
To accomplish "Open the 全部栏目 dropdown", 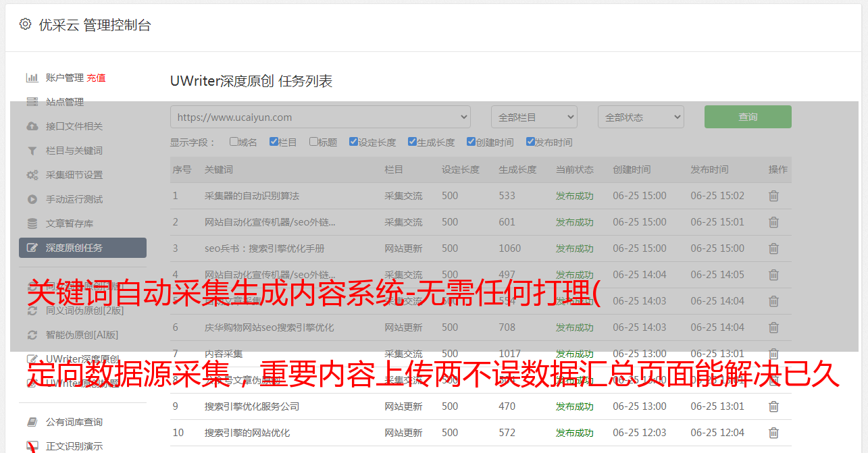I will (x=534, y=117).
